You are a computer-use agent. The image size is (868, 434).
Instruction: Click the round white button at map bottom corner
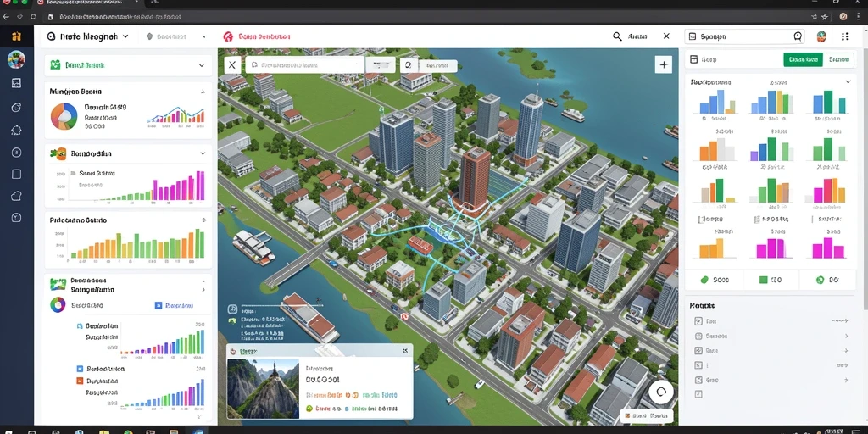(661, 392)
